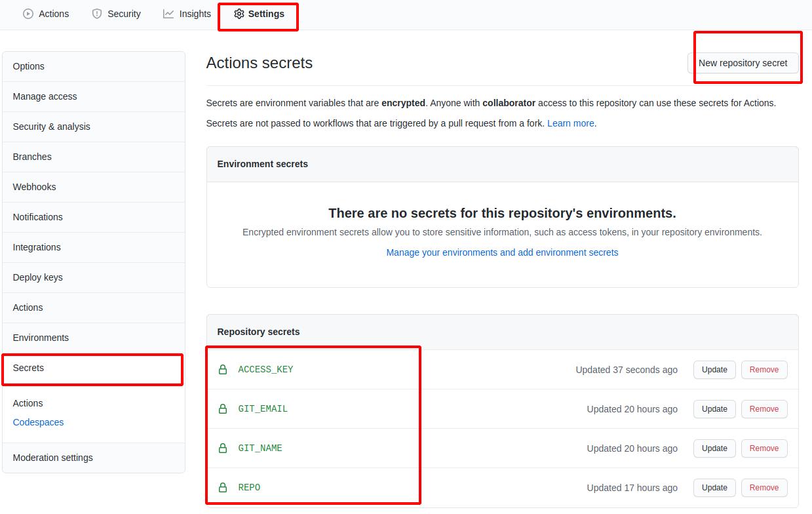Screen dimensions: 812x514
Task: Go to Deploy keys in sidebar
Action: (x=37, y=277)
